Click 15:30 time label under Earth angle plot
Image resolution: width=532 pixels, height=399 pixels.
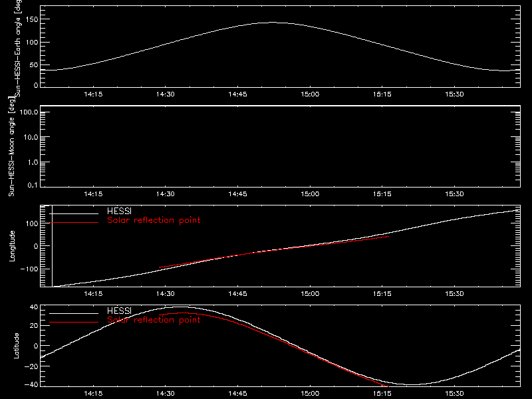point(454,94)
